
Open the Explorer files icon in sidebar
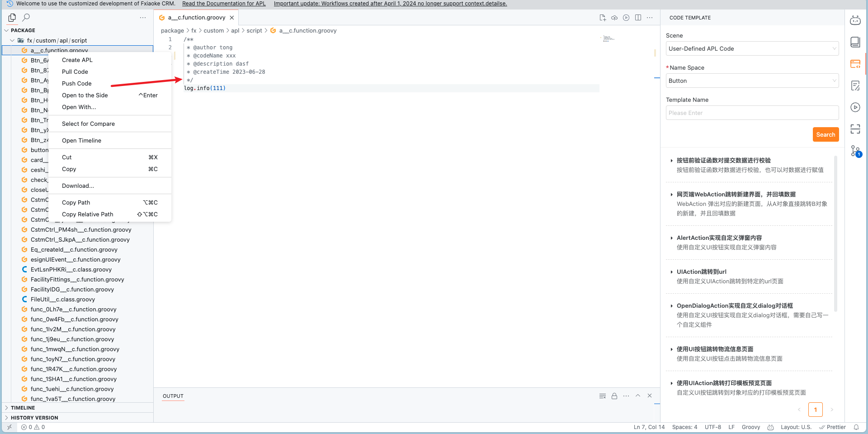(12, 18)
